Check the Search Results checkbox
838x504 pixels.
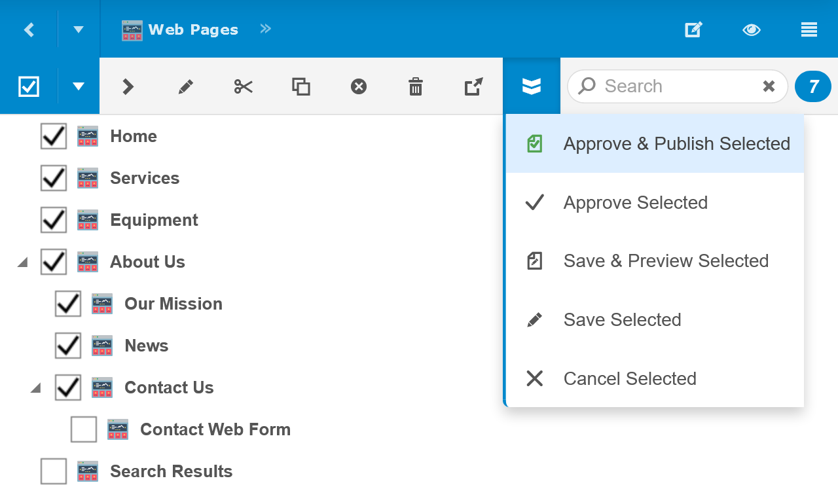54,471
